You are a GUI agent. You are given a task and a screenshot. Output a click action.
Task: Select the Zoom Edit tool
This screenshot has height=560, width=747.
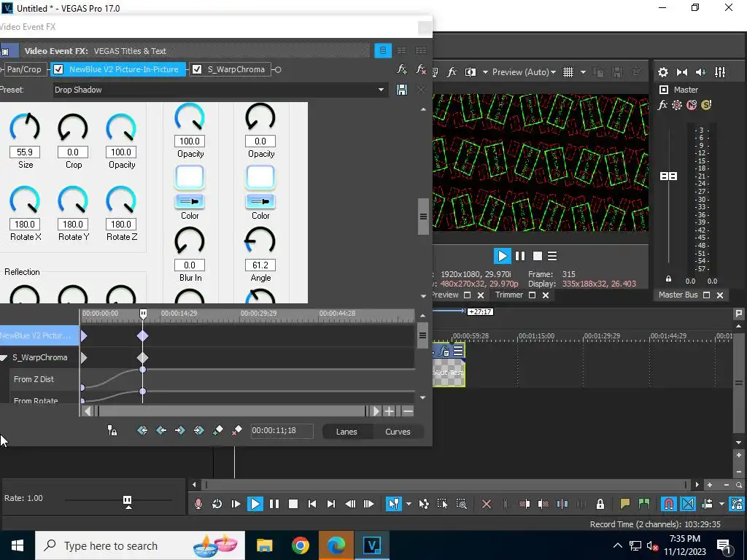[461, 504]
